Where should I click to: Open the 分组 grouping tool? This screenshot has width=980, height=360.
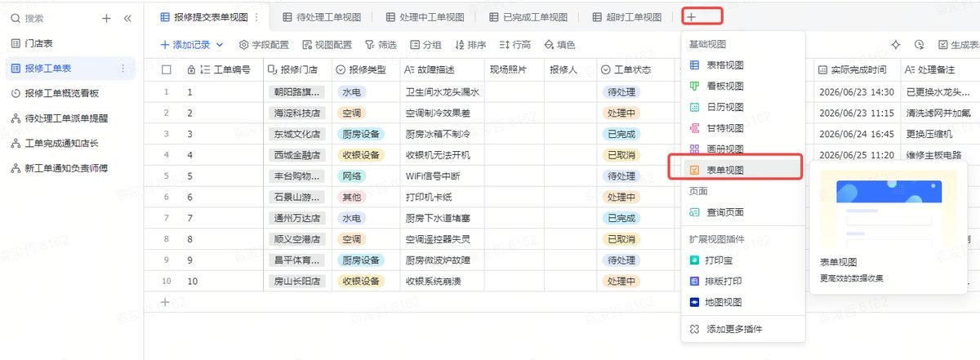pyautogui.click(x=425, y=45)
